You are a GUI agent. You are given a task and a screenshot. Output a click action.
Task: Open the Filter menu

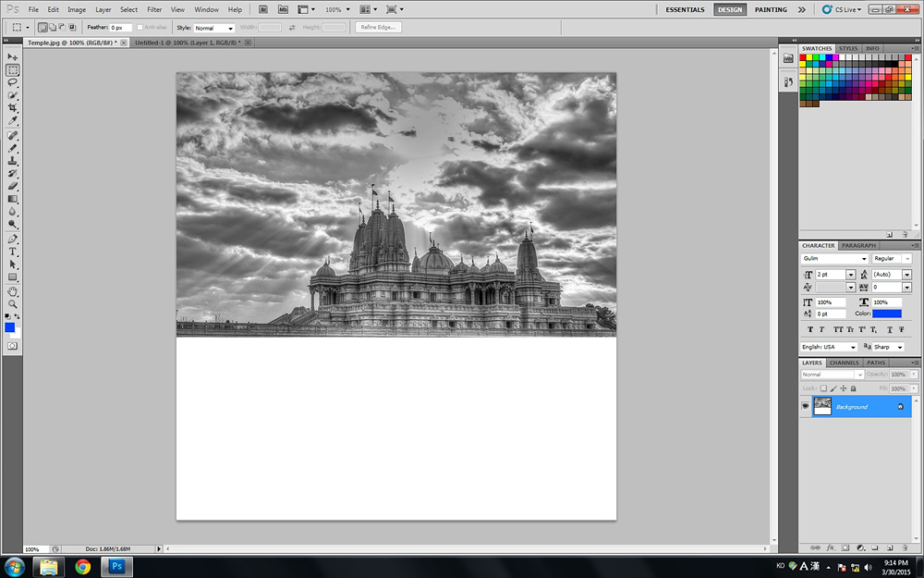(x=154, y=9)
